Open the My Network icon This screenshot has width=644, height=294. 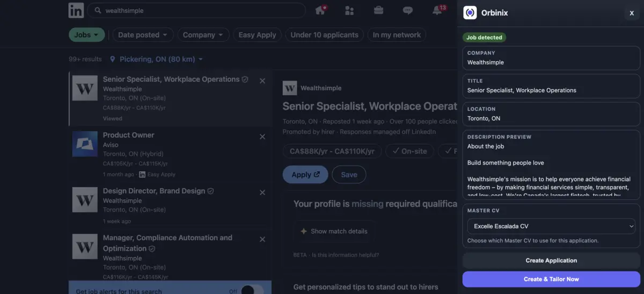(349, 10)
